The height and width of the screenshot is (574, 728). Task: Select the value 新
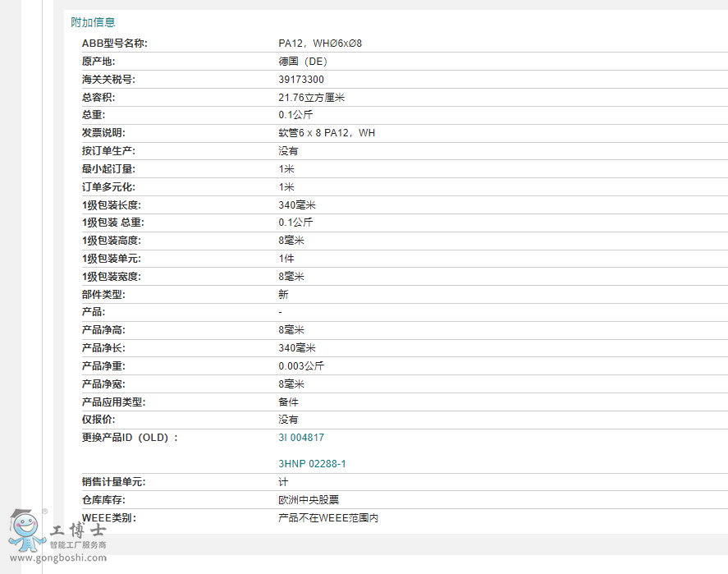pyautogui.click(x=283, y=295)
